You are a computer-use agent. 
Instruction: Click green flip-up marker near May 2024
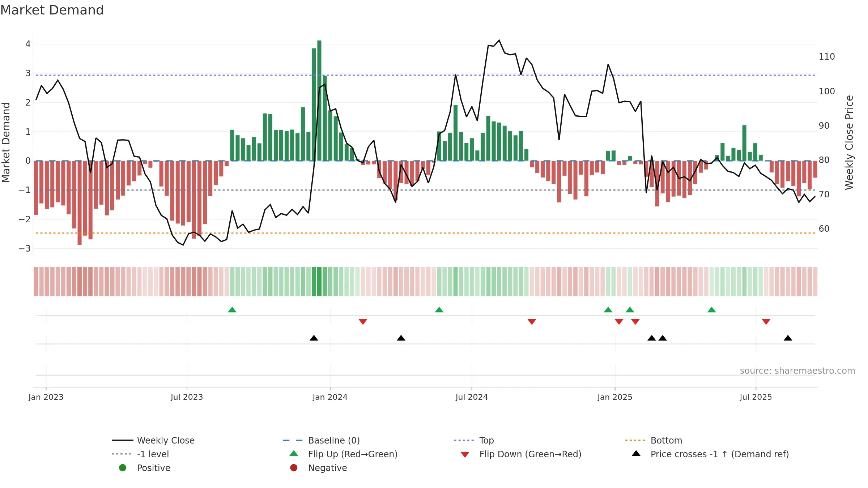[439, 310]
